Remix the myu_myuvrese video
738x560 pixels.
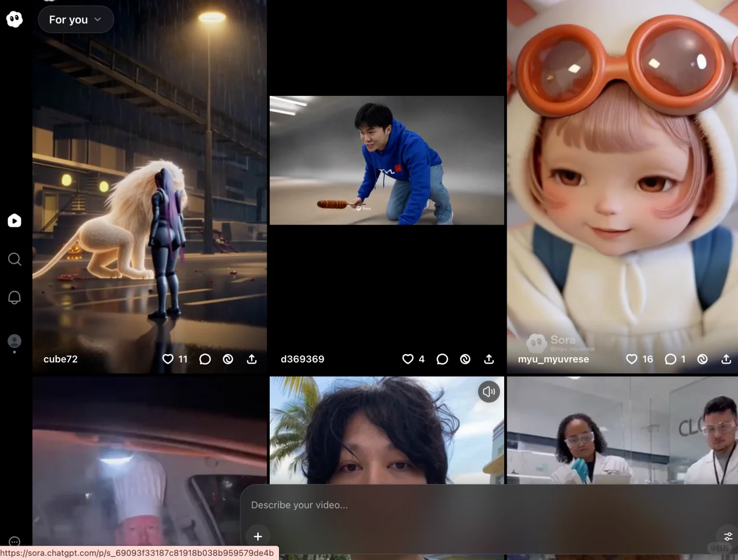(x=703, y=359)
